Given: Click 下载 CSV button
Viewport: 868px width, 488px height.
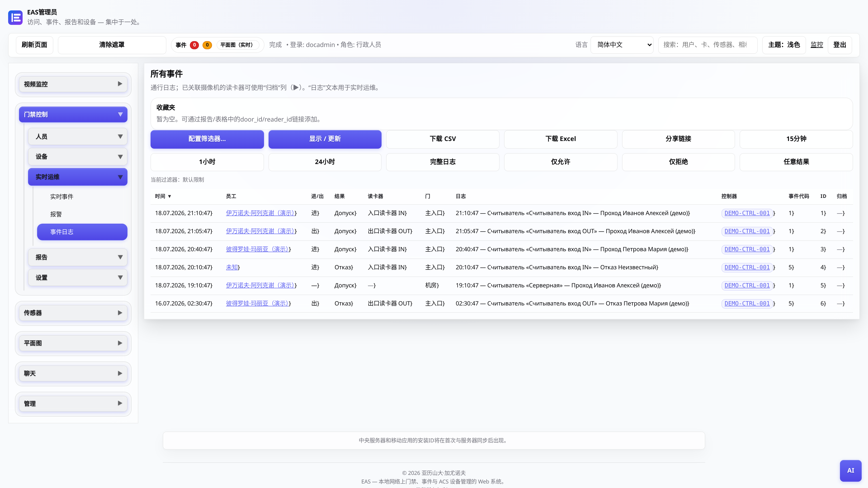Looking at the screenshot, I should click(x=443, y=139).
